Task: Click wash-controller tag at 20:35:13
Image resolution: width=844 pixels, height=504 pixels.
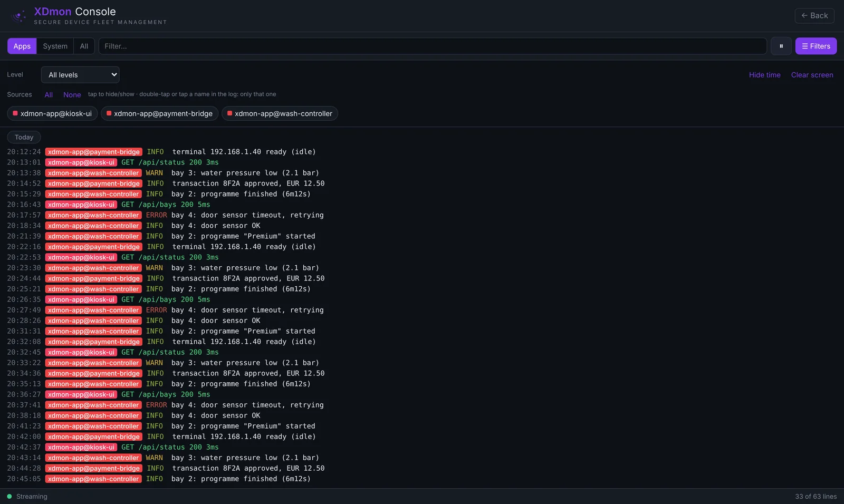Action: point(93,384)
